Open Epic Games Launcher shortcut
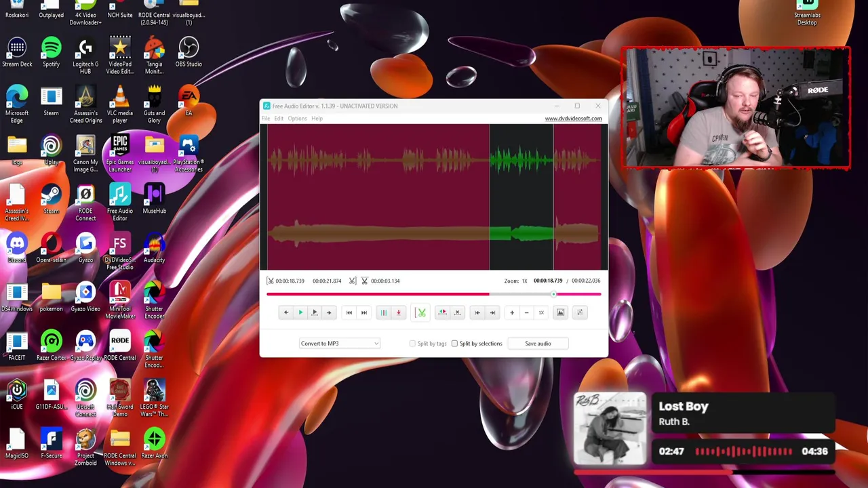Image resolution: width=868 pixels, height=488 pixels. pos(120,154)
